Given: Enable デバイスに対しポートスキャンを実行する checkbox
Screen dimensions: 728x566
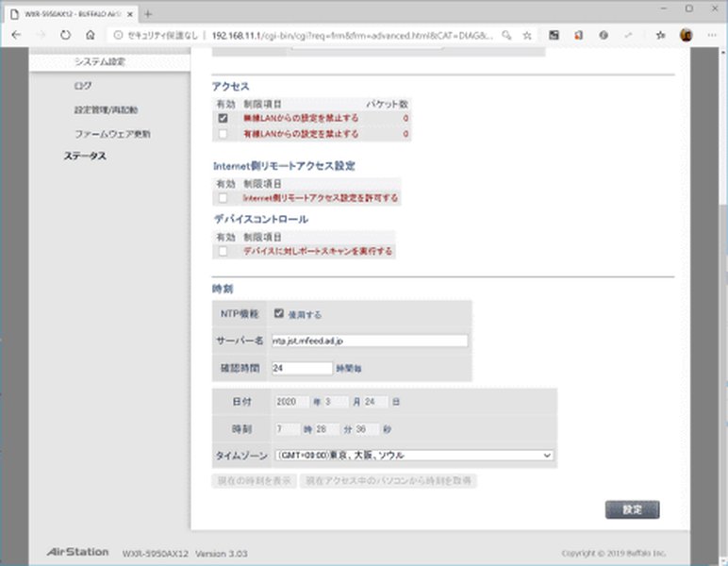Looking at the screenshot, I should (x=223, y=251).
